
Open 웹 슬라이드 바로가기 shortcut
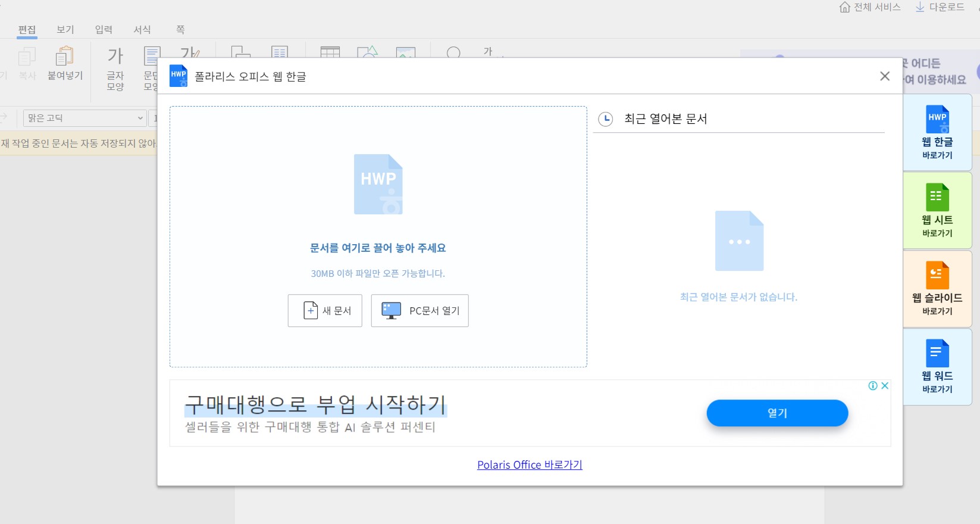coord(937,289)
